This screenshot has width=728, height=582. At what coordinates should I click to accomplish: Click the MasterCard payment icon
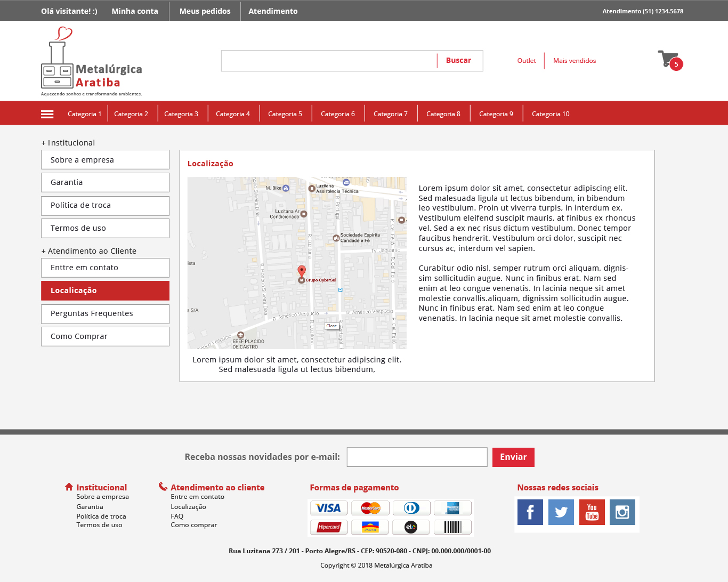coord(370,508)
